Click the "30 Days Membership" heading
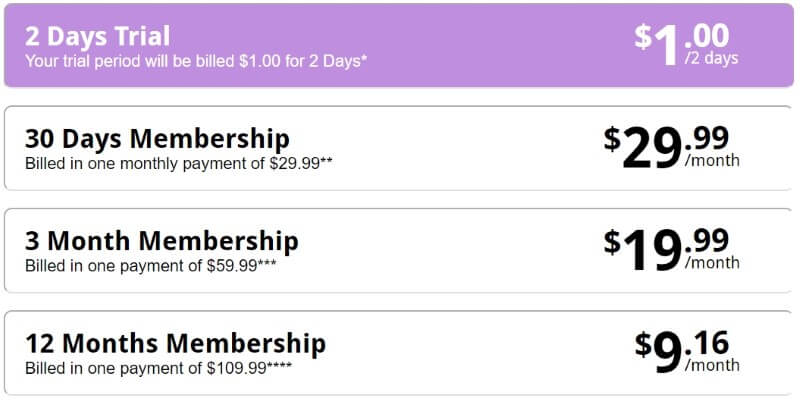This screenshot has width=800, height=402. click(157, 139)
